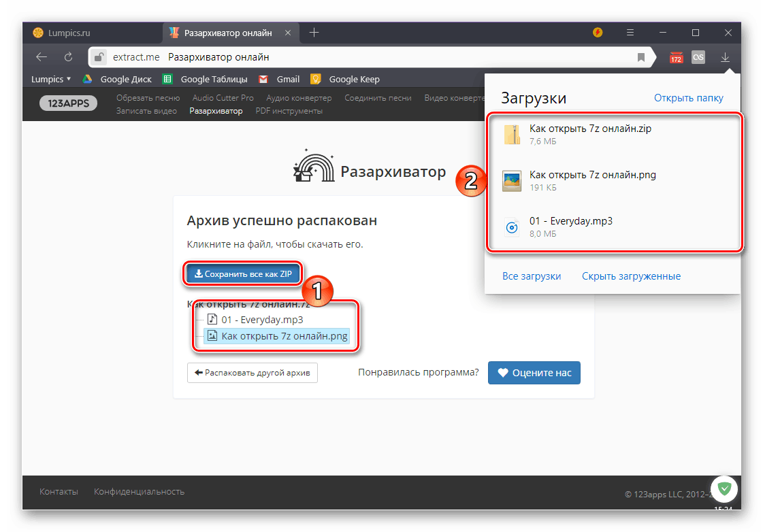Click the Gmail envelope bookmark icon
Image resolution: width=763 pixels, height=532 pixels.
pyautogui.click(x=263, y=79)
